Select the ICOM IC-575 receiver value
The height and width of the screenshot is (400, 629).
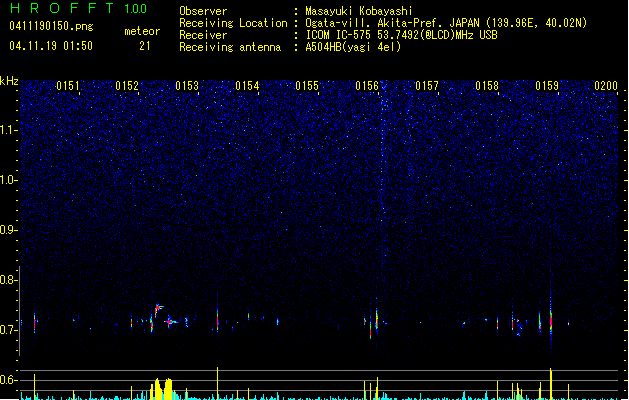pos(401,35)
